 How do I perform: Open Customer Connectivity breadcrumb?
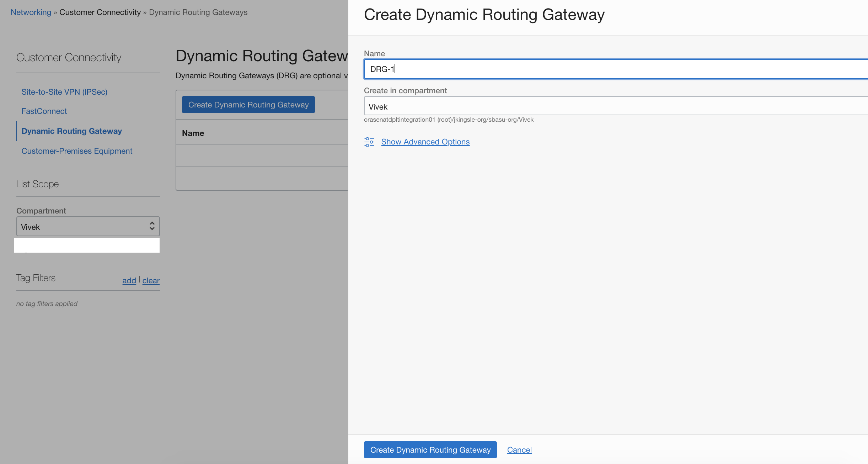point(101,12)
